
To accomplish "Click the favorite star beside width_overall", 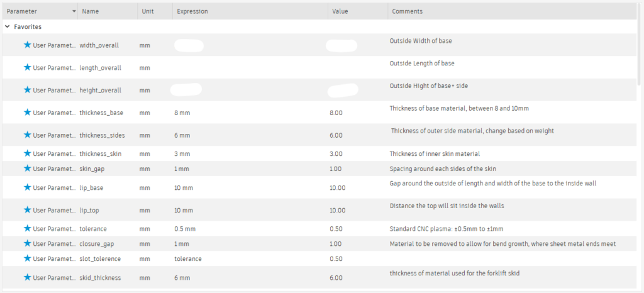I will (x=27, y=45).
